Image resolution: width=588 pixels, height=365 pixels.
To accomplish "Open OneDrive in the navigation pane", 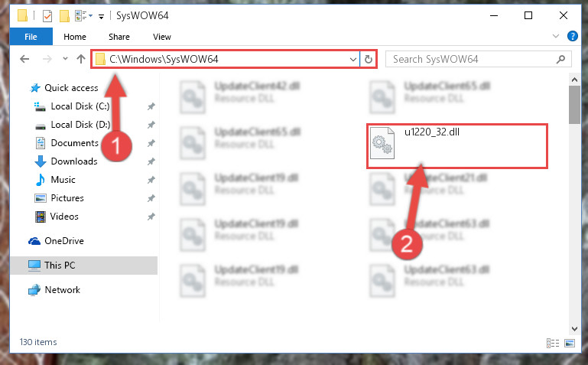I will [x=63, y=241].
